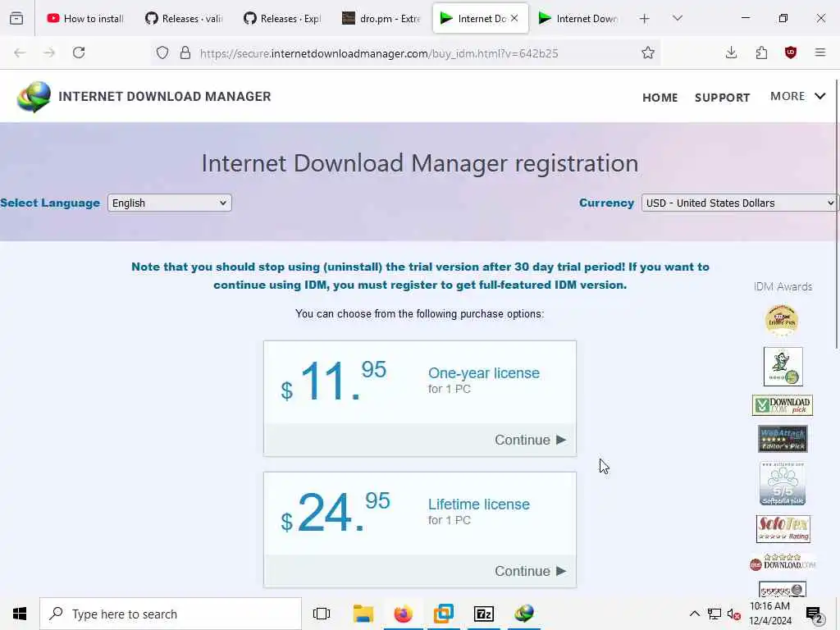Open 7-Zip from the taskbar
Viewport: 840px width, 630px height.
[x=484, y=614]
